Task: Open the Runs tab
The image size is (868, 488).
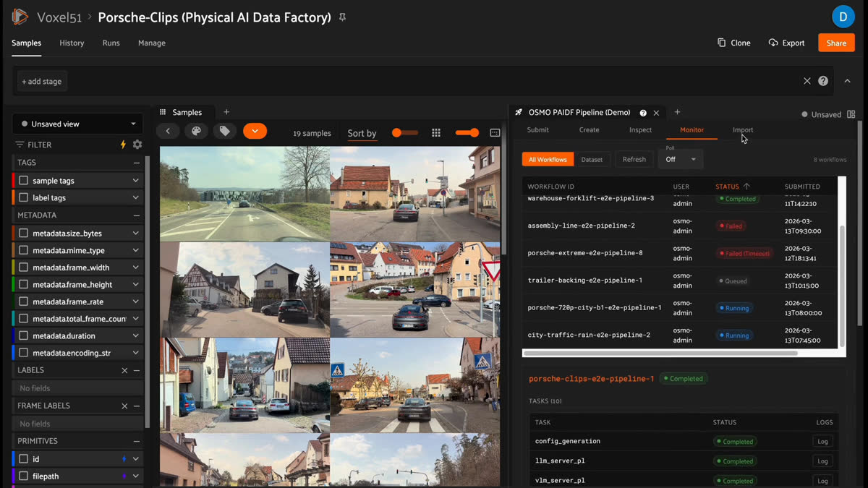Action: click(x=111, y=43)
